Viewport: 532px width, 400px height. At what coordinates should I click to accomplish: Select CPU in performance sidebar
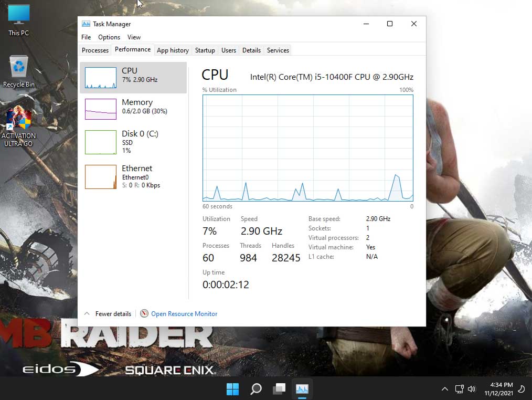point(133,77)
